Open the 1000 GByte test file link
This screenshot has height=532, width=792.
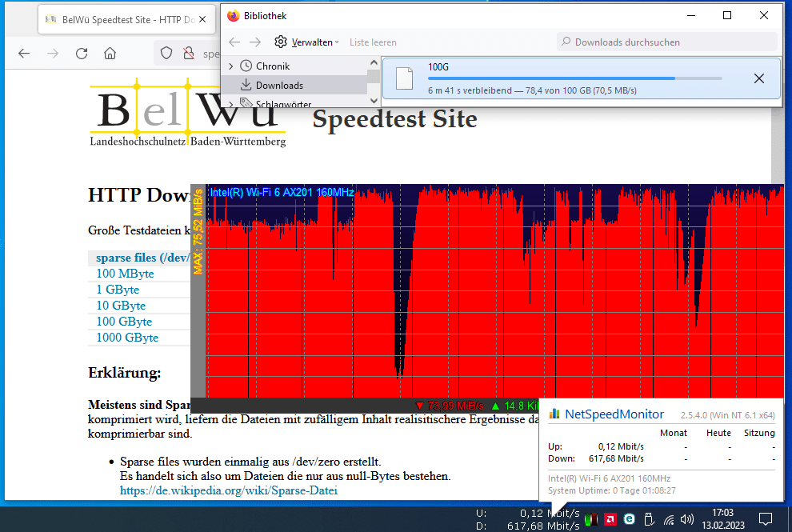127,338
